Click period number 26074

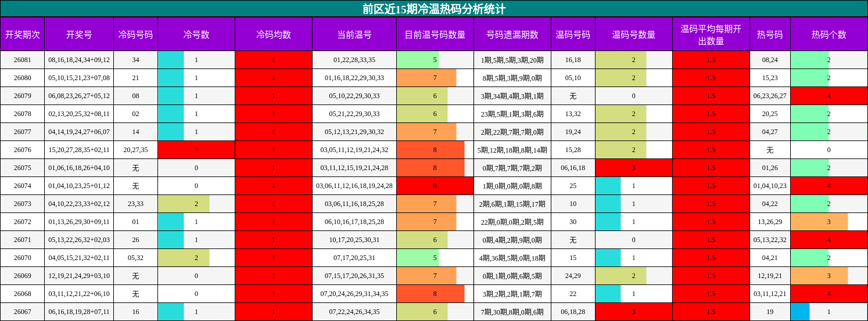click(22, 186)
